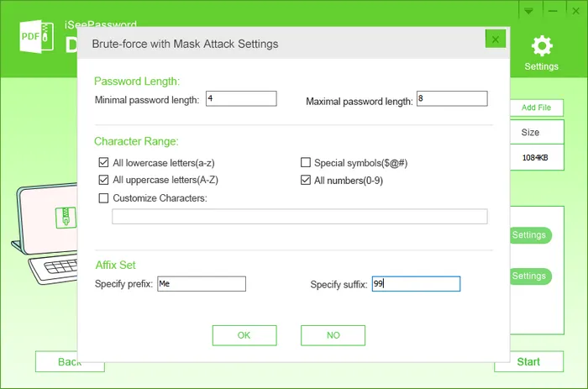The width and height of the screenshot is (588, 389).
Task: Open the Settings gear icon
Action: pos(542,46)
